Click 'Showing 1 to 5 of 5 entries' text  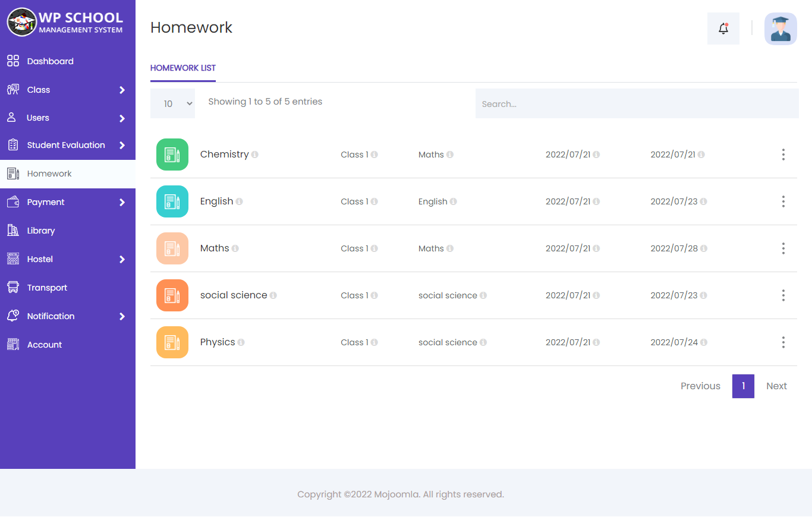pyautogui.click(x=265, y=102)
